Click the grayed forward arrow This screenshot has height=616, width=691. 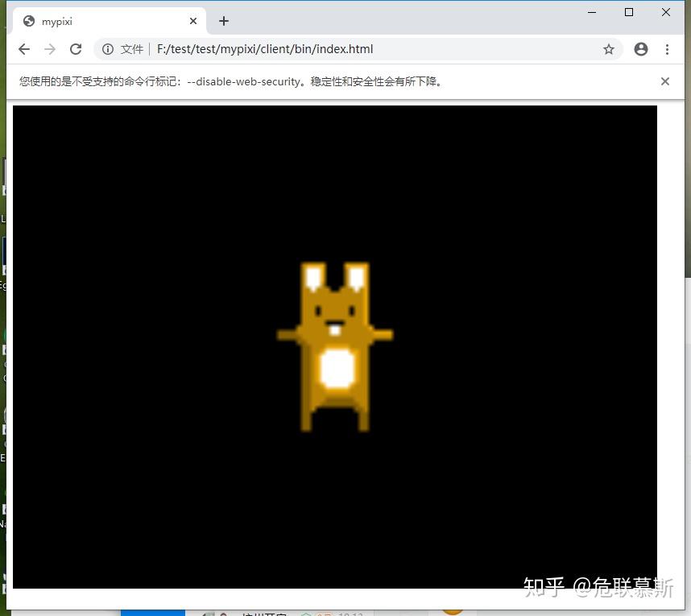pyautogui.click(x=49, y=49)
